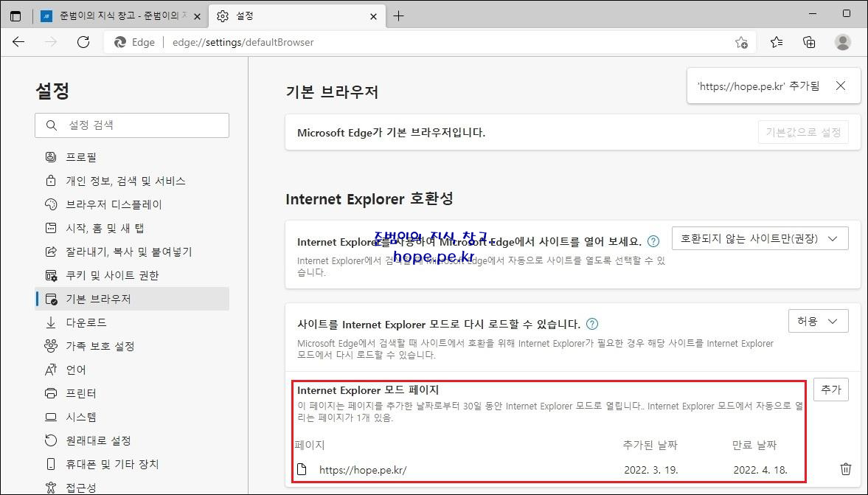Click the 2022. 4. 18. expiry date
868x495 pixels.
760,470
